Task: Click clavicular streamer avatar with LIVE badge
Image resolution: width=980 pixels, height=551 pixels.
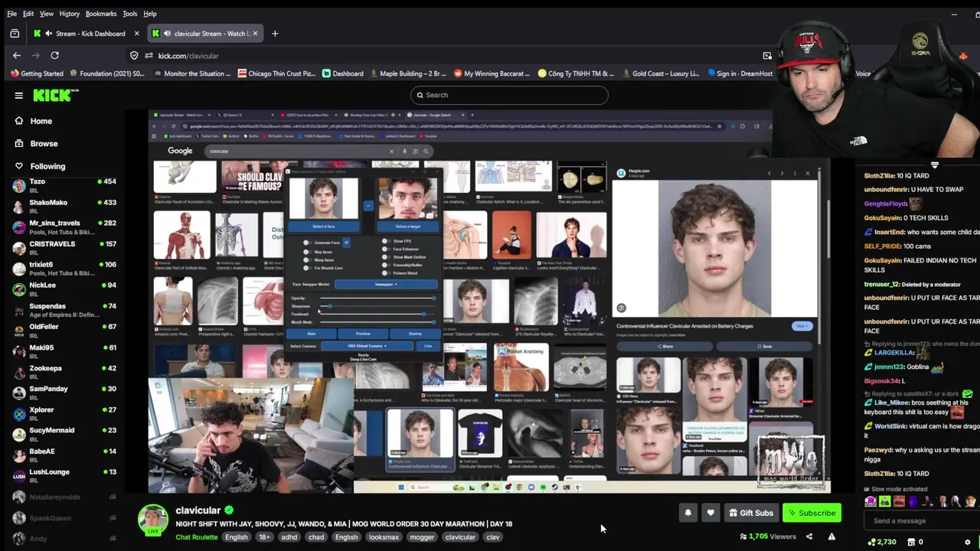Action: coord(152,520)
